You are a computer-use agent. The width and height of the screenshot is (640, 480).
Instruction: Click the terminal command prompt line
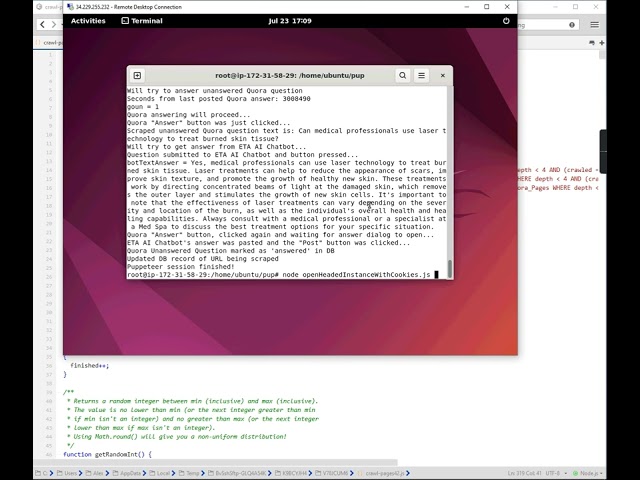[x=282, y=275]
